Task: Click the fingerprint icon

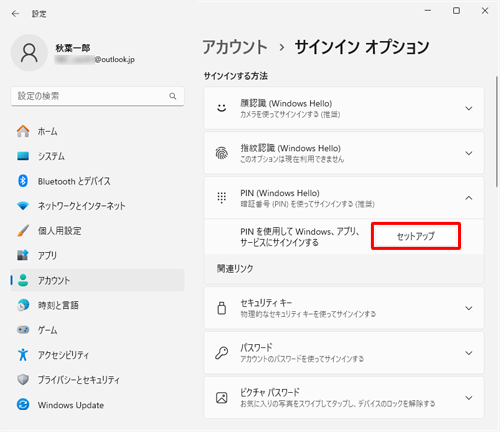Action: 222,153
